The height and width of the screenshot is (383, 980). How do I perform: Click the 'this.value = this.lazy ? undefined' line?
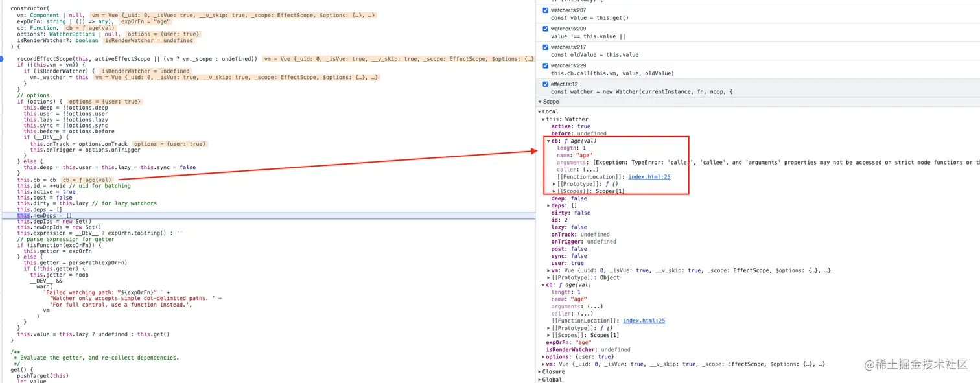[x=93, y=334]
